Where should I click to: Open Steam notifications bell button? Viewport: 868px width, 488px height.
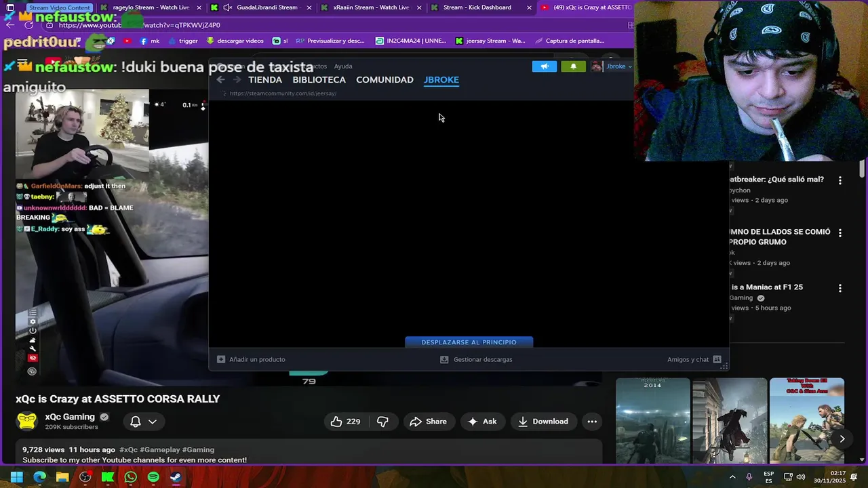click(x=573, y=66)
